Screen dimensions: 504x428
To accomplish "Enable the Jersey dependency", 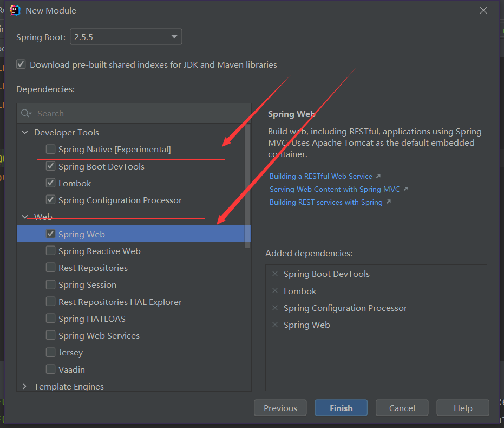I will (50, 352).
